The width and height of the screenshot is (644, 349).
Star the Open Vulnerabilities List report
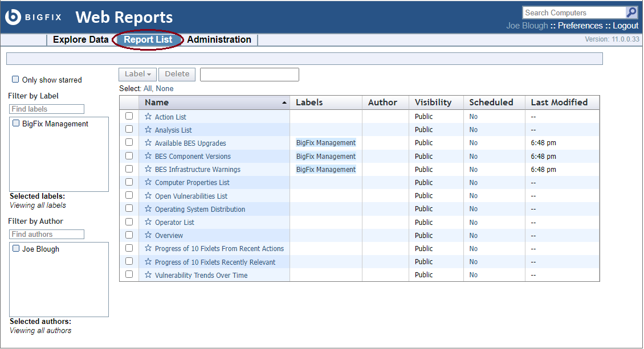(x=148, y=196)
